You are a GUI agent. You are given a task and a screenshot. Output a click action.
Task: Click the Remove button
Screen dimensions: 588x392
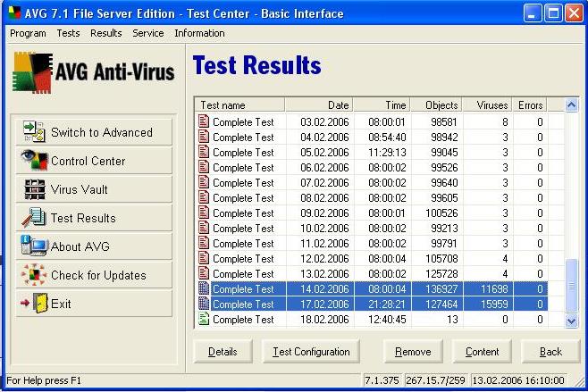click(x=413, y=352)
